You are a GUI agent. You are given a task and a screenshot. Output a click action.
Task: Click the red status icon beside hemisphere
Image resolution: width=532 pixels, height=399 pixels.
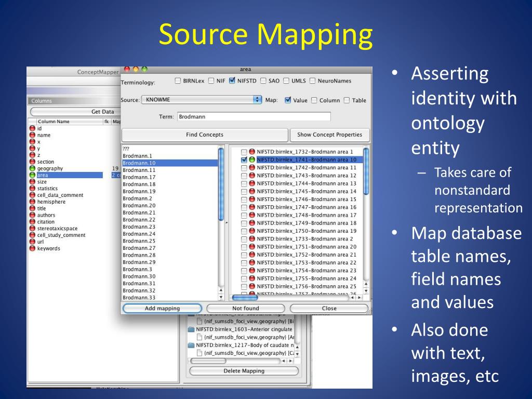tap(32, 202)
